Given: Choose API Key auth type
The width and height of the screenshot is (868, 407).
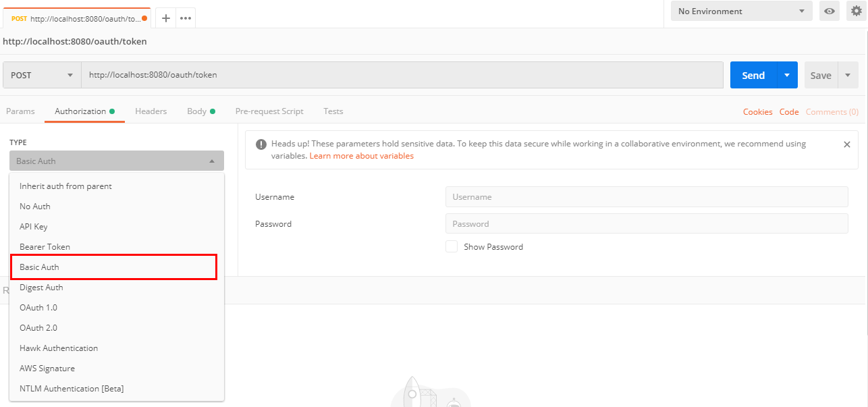Looking at the screenshot, I should [117, 226].
